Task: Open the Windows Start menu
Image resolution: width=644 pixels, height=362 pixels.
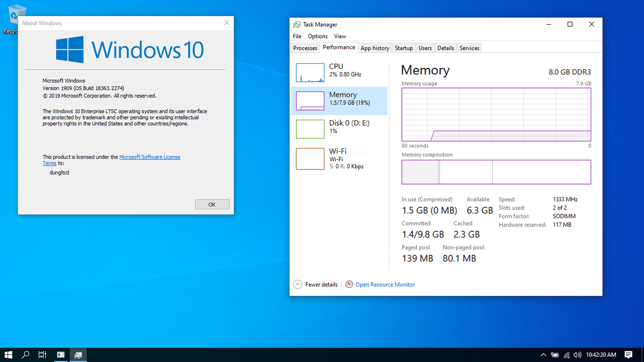Action: click(x=9, y=355)
